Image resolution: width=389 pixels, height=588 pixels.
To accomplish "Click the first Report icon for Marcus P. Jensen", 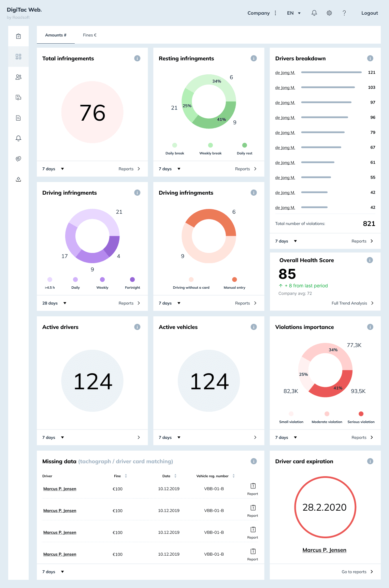I will pyautogui.click(x=253, y=489).
